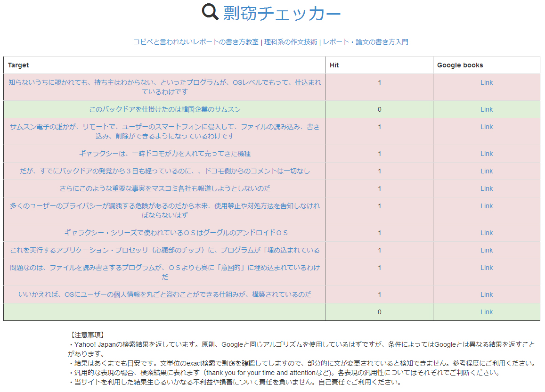This screenshot has width=545, height=392.
Task: Open target sentence starting 問題なのは、ファイルを読み書き
Action: coord(165,272)
